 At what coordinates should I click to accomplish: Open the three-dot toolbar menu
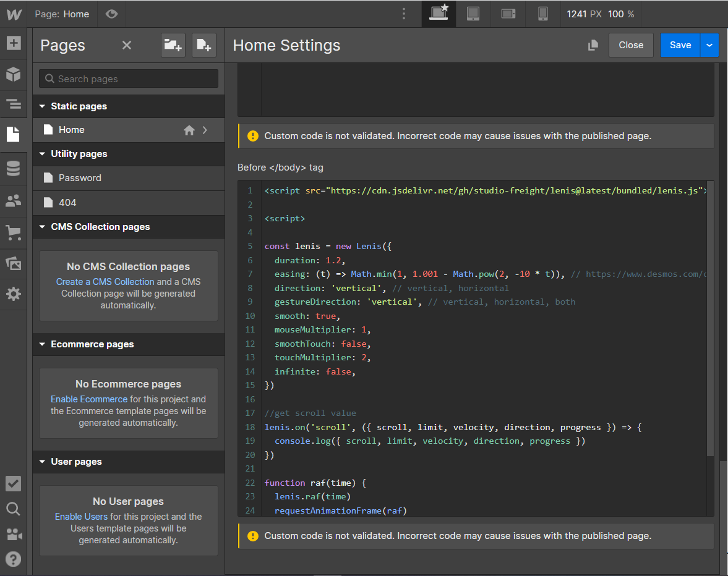coord(404,14)
